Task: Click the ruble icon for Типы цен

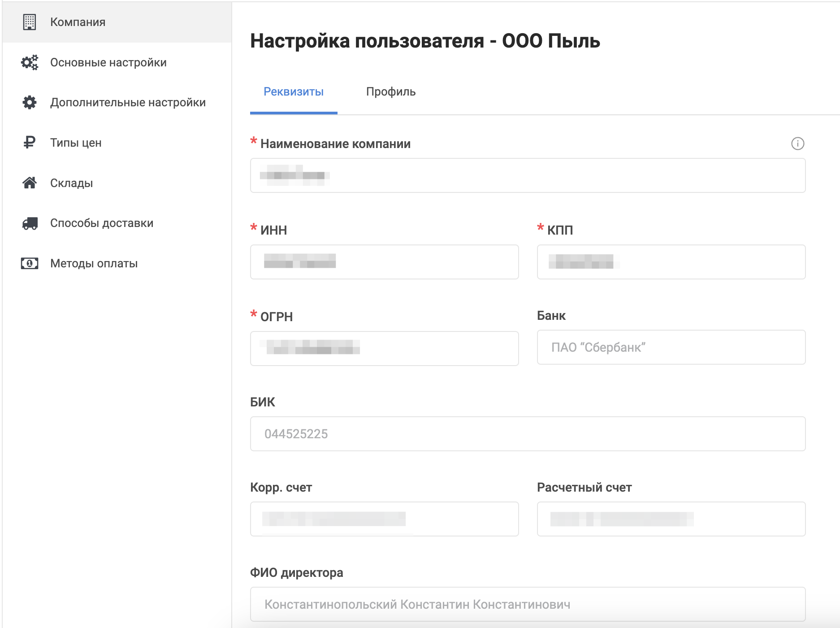Action: click(x=30, y=143)
